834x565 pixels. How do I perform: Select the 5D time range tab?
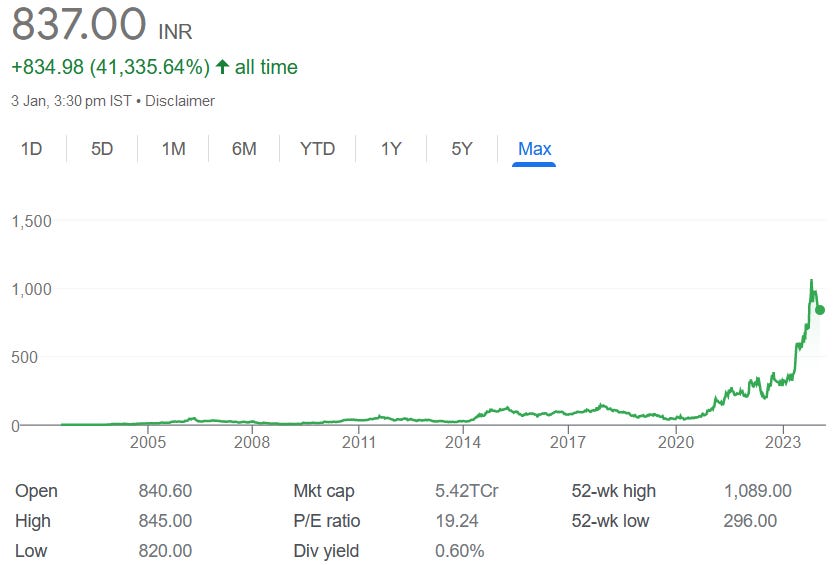(x=102, y=149)
